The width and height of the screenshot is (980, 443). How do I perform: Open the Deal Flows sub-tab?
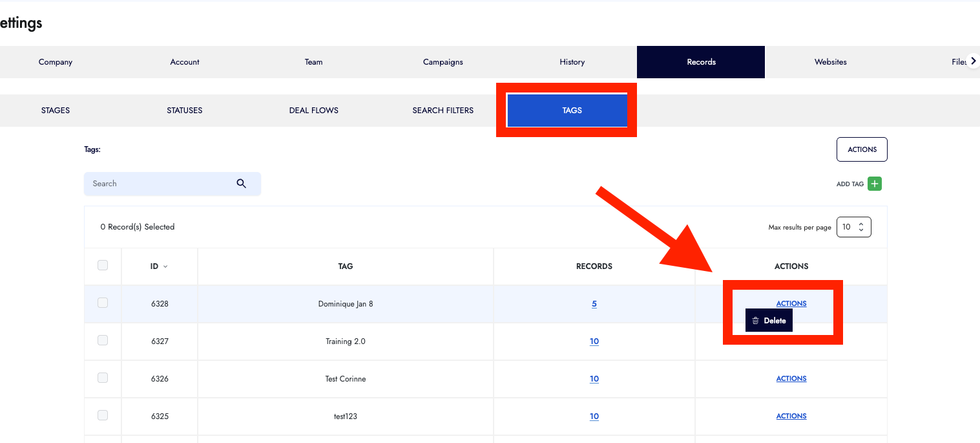[314, 111]
